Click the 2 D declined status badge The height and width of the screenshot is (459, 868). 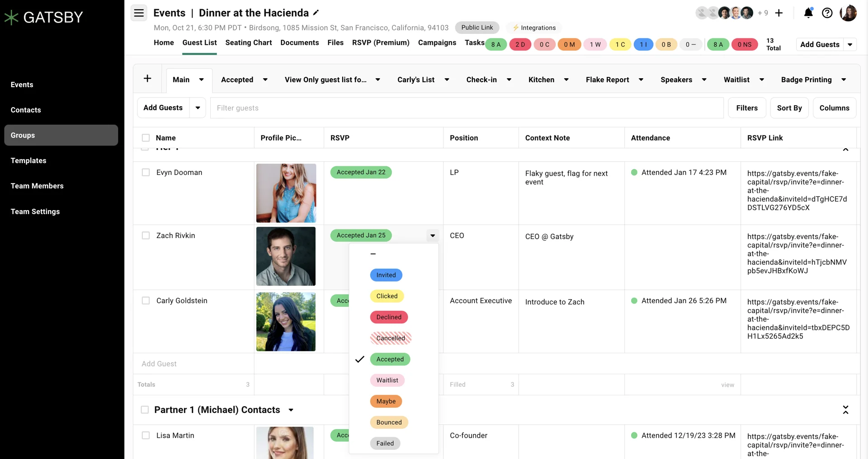(x=520, y=44)
